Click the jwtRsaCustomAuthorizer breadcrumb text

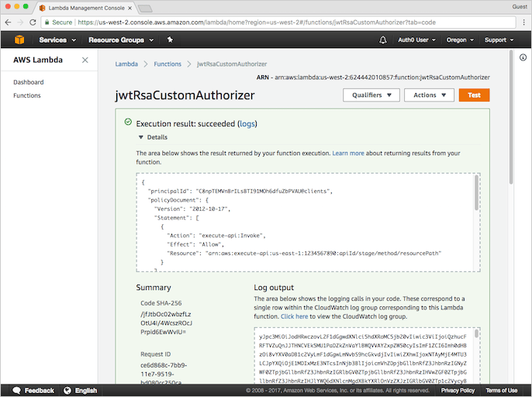pos(232,64)
